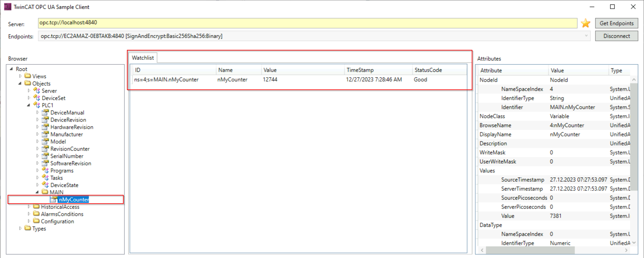Click the StatusCode column header

(439, 70)
